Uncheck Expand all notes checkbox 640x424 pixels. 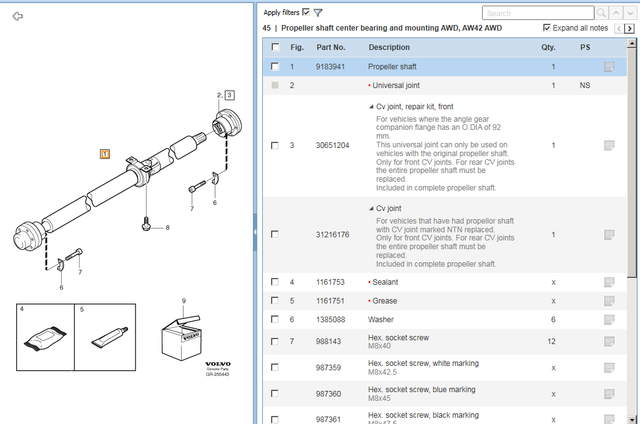tap(546, 28)
